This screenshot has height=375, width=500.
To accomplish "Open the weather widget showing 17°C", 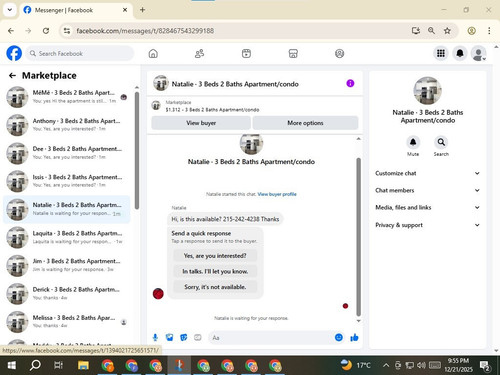I will click(355, 365).
